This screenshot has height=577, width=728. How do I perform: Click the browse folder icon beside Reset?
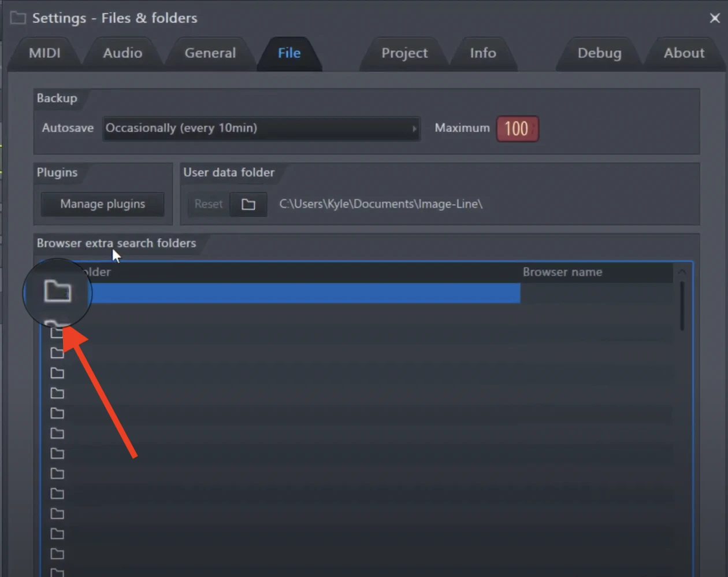coord(248,205)
